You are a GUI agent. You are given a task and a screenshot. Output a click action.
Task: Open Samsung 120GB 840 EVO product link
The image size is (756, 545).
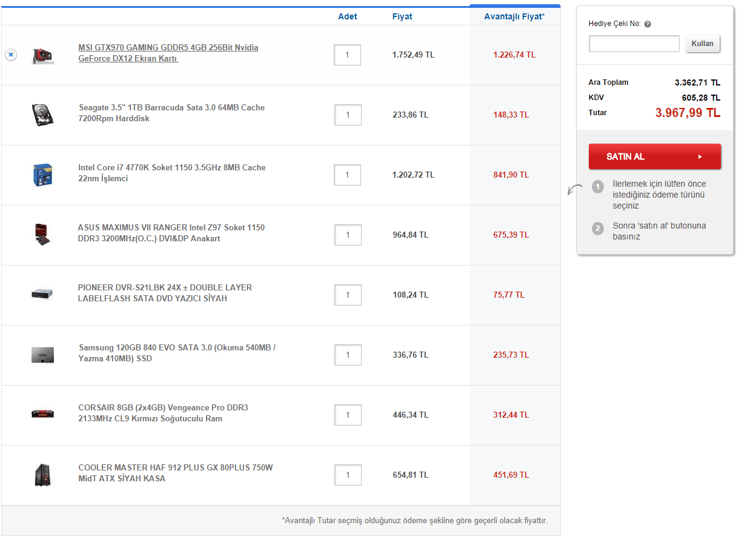pyautogui.click(x=177, y=353)
